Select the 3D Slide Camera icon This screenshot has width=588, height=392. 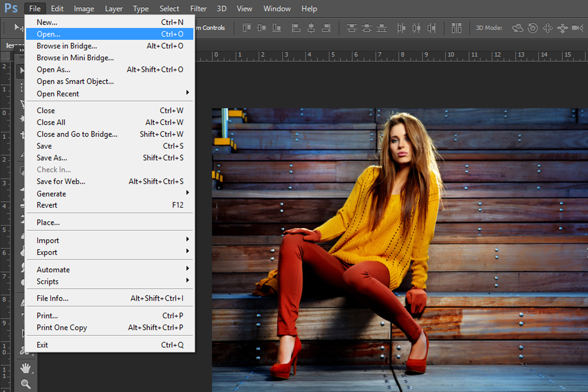pos(563,28)
